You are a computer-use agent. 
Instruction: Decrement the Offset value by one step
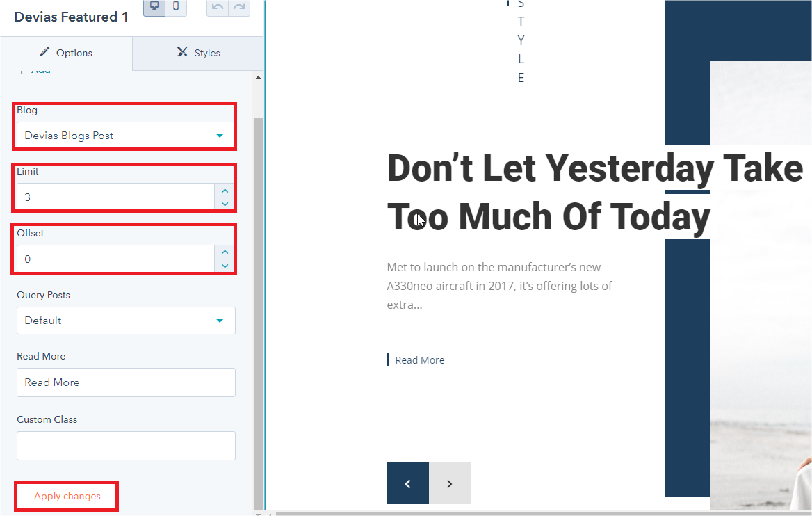225,266
